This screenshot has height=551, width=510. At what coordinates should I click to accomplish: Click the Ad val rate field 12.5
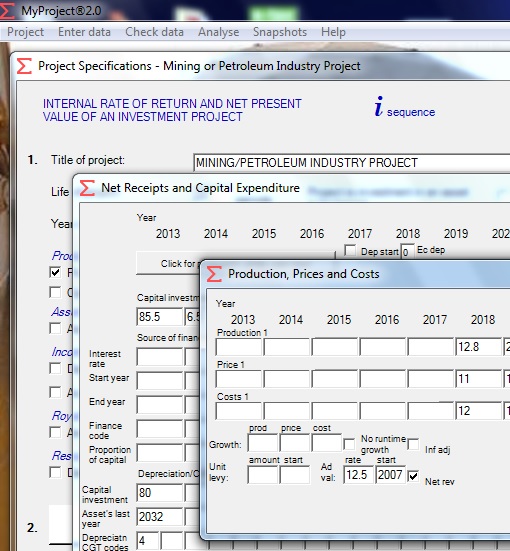click(x=358, y=475)
